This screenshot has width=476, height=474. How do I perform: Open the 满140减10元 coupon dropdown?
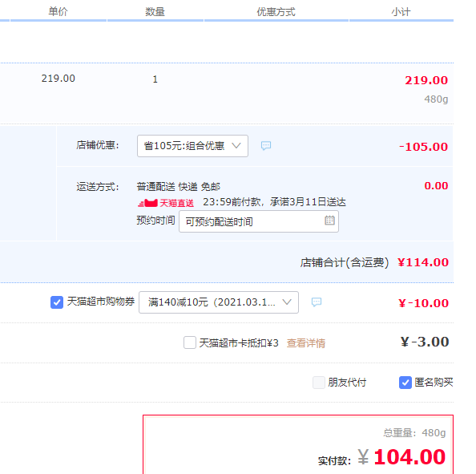tap(219, 302)
